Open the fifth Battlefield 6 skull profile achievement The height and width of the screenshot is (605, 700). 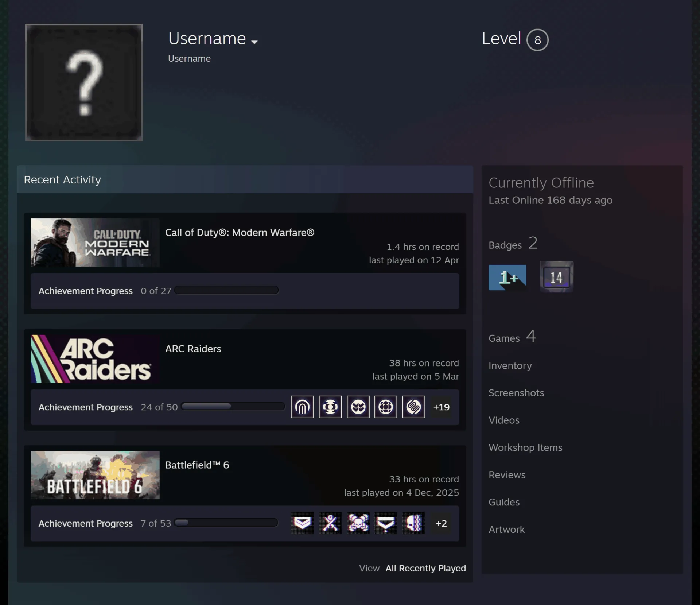click(x=413, y=523)
